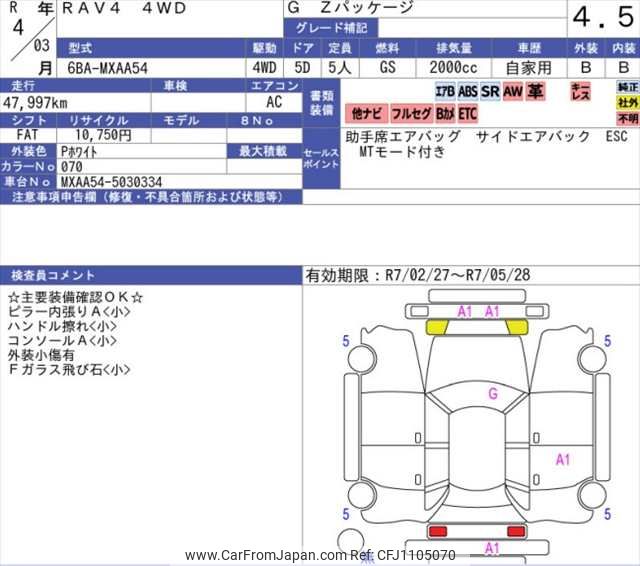
Task: Click the G mark on the windshield diagram
Action: pyautogui.click(x=493, y=393)
